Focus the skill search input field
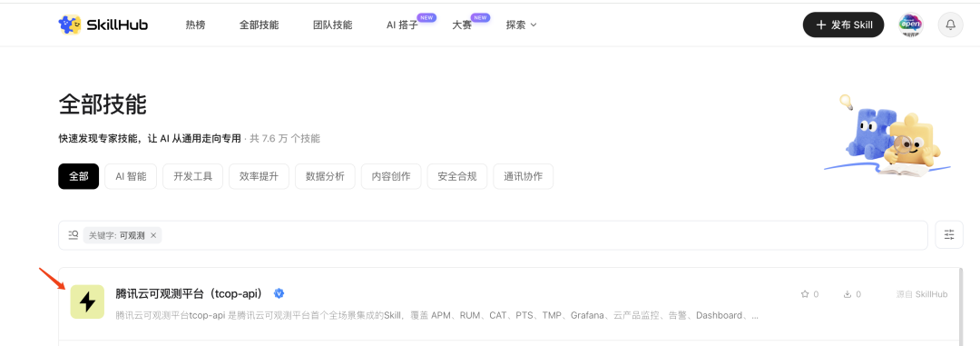The height and width of the screenshot is (346, 980). point(493,235)
